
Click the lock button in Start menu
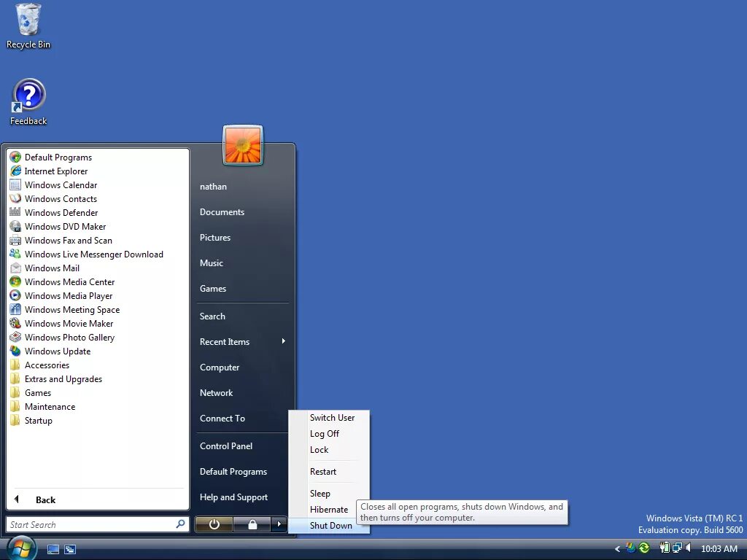[252, 524]
